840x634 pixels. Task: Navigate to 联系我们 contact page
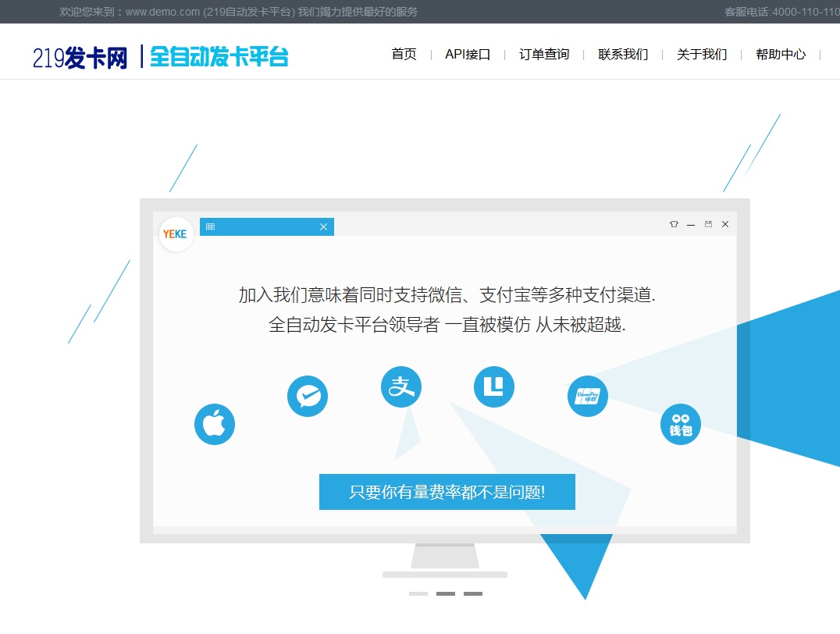pos(623,55)
